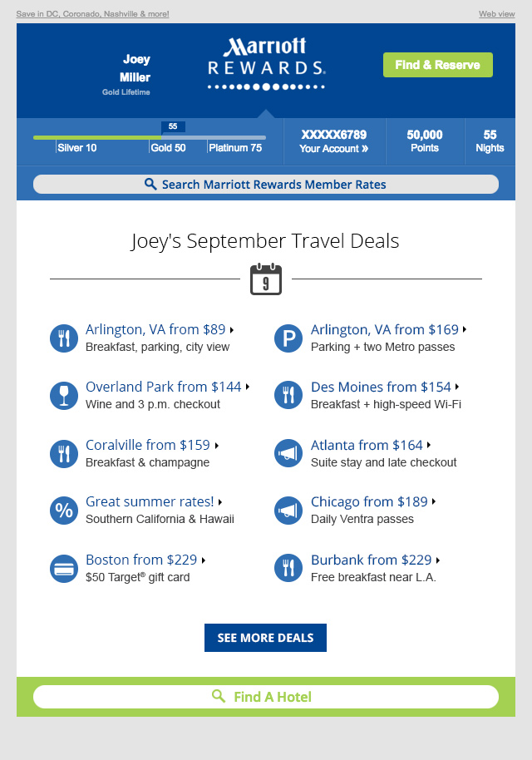Image resolution: width=532 pixels, height=760 pixels.
Task: Open Your Account link
Action: [333, 148]
